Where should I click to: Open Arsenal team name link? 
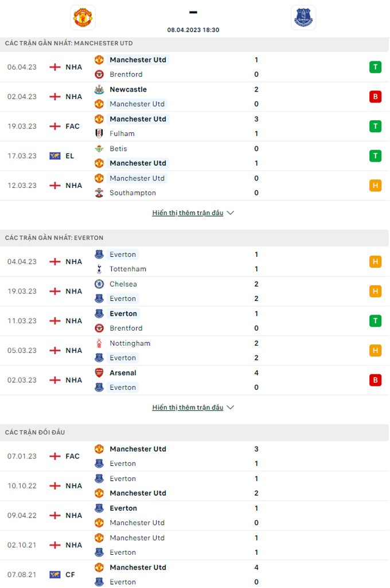pyautogui.click(x=123, y=373)
